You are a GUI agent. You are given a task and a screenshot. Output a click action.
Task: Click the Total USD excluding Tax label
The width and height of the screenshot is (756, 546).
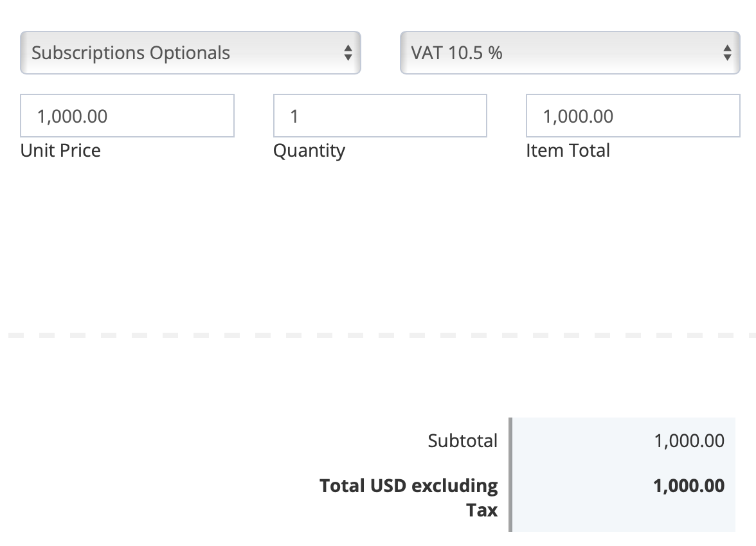409,486
